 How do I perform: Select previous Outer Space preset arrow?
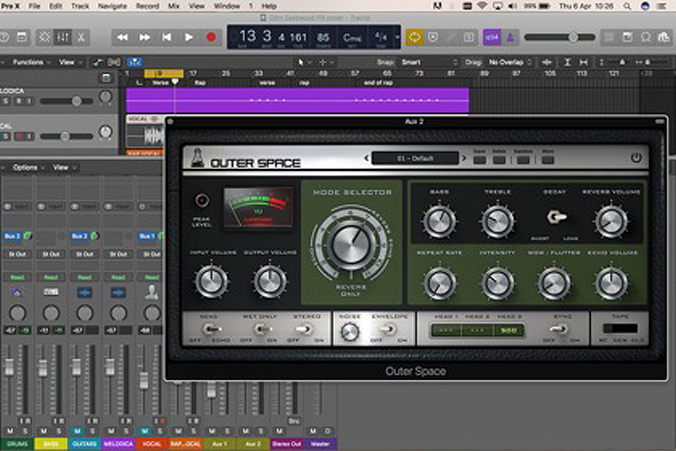click(x=366, y=158)
